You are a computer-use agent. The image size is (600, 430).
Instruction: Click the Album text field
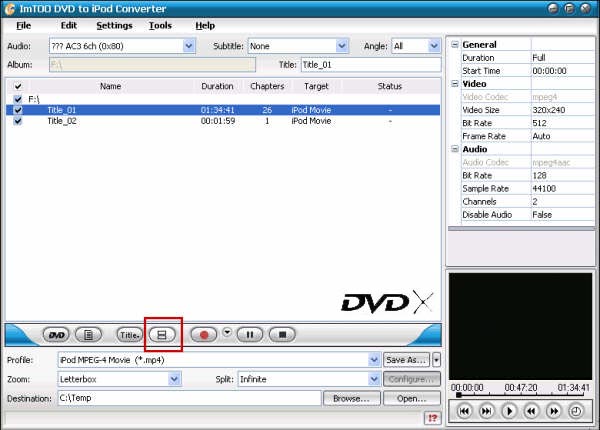click(x=152, y=65)
